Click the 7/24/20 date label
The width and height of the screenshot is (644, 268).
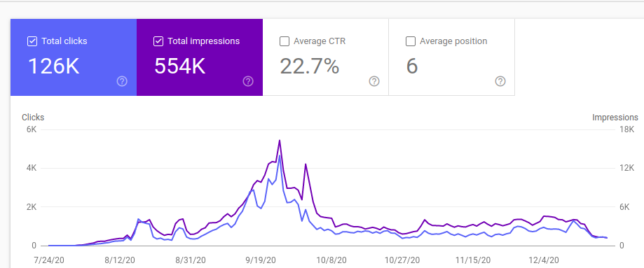[x=49, y=260]
